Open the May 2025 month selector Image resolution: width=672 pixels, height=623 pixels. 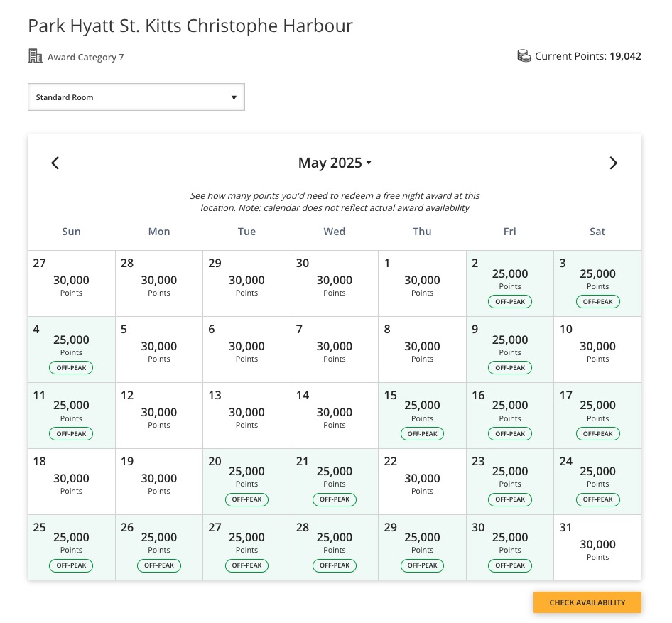click(x=335, y=163)
